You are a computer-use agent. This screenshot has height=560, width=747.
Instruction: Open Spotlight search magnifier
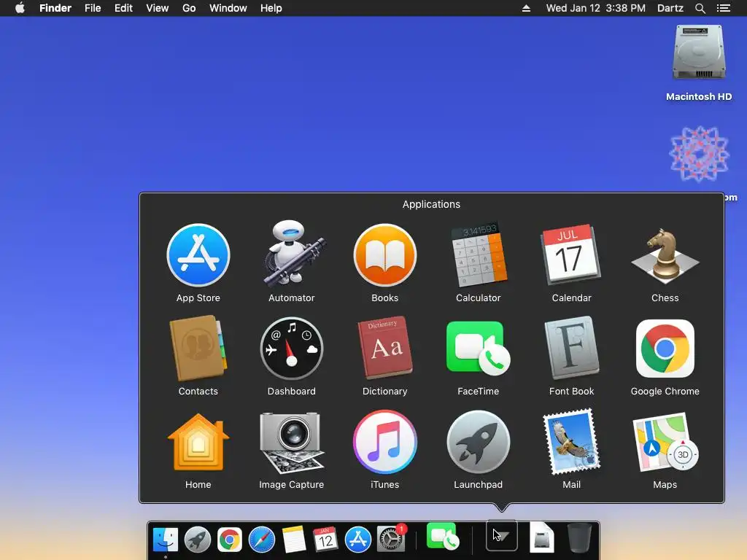coord(700,8)
